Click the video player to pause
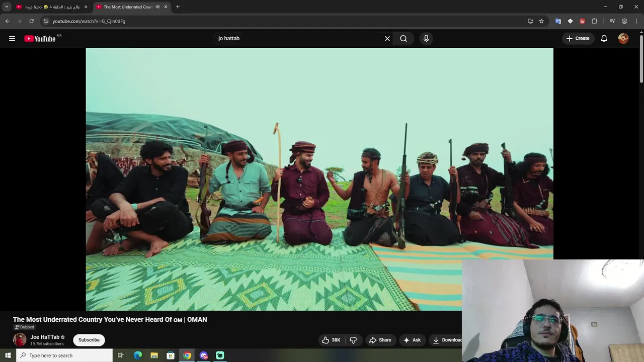Image resolution: width=644 pixels, height=362 pixels. tap(319, 179)
